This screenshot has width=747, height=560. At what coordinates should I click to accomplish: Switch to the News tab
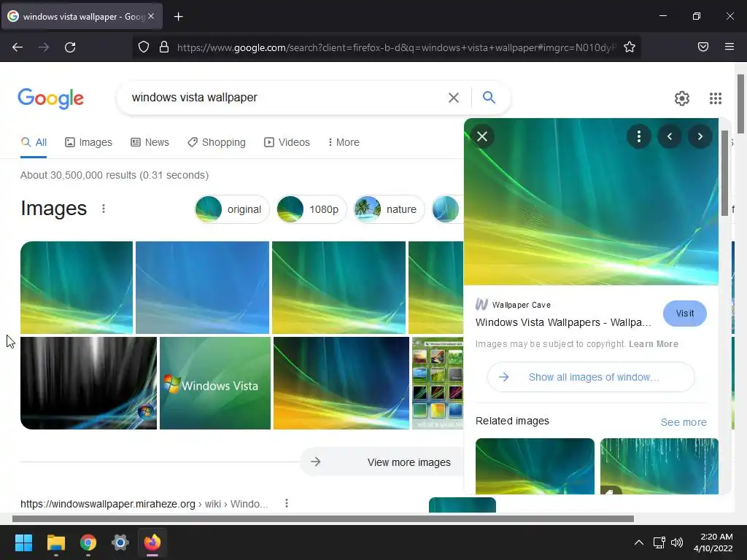pyautogui.click(x=150, y=142)
